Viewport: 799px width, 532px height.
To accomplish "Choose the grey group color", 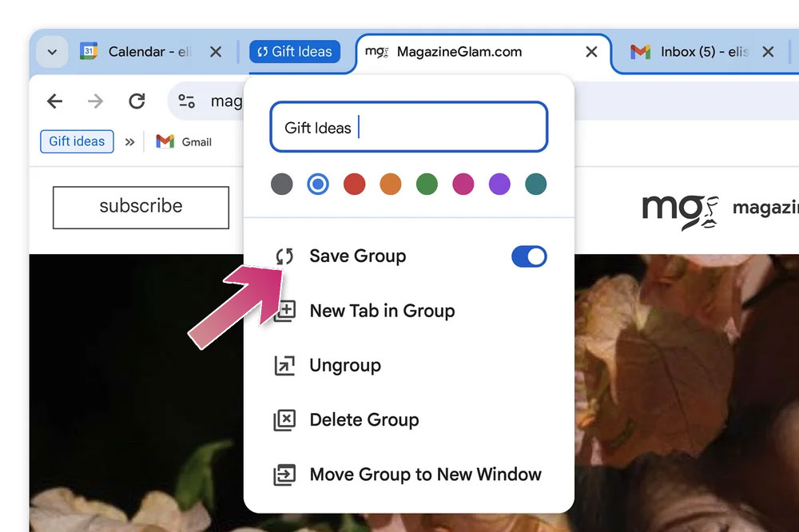I will click(x=282, y=184).
